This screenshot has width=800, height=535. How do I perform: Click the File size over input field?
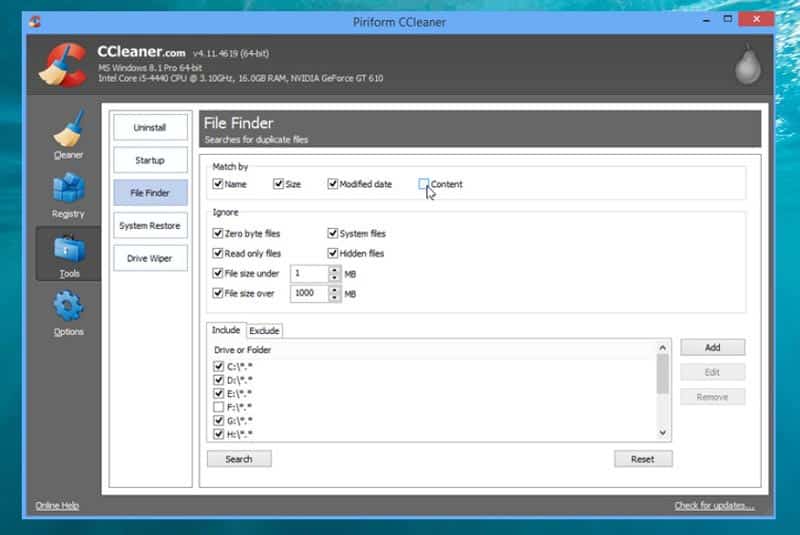[308, 294]
